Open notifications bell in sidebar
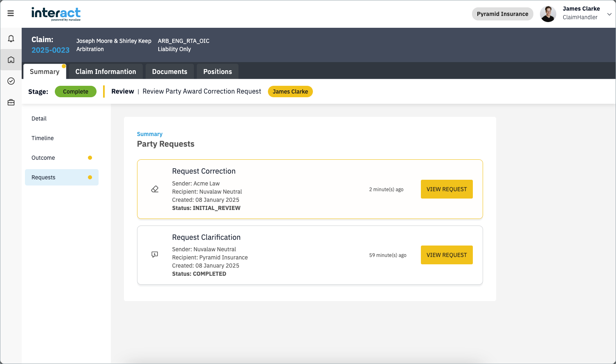The height and width of the screenshot is (364, 616). tap(11, 39)
